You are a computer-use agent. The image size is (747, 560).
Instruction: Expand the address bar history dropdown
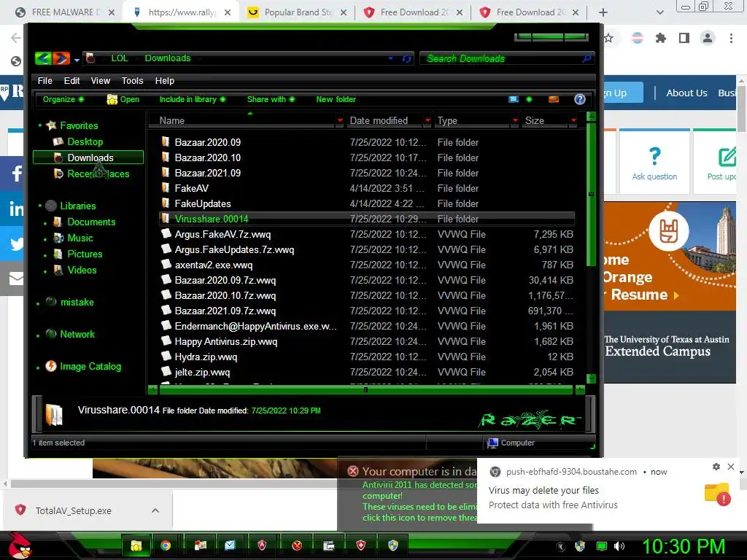pos(391,58)
